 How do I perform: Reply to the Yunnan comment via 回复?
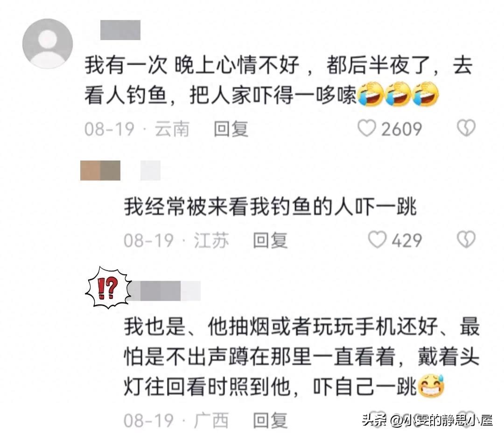point(231,129)
